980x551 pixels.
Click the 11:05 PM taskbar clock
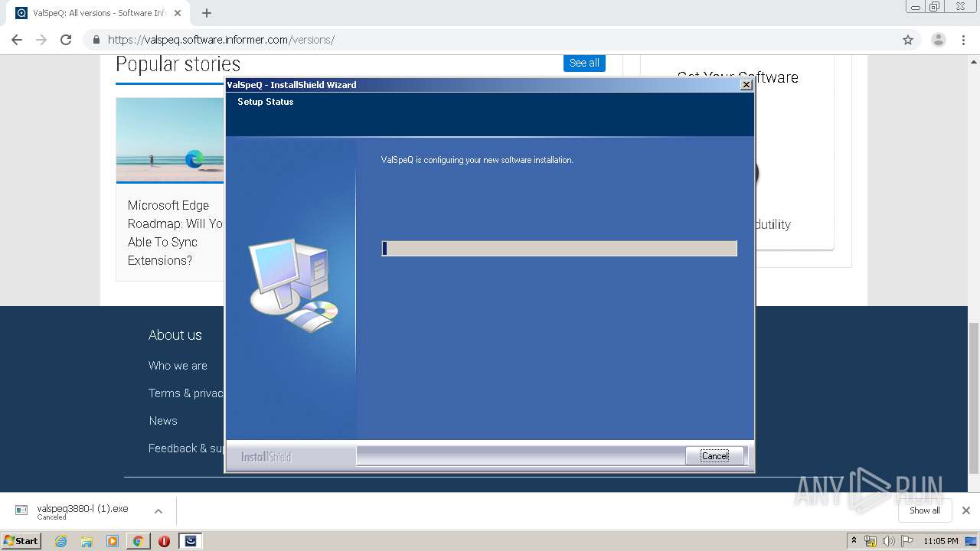point(940,541)
